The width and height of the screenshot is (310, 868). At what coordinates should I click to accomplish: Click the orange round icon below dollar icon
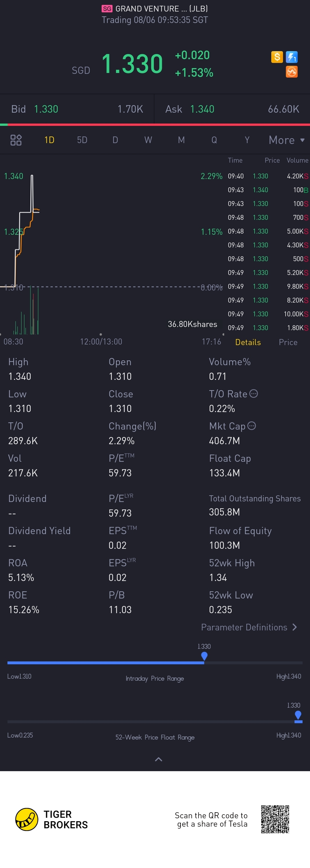pos(292,72)
